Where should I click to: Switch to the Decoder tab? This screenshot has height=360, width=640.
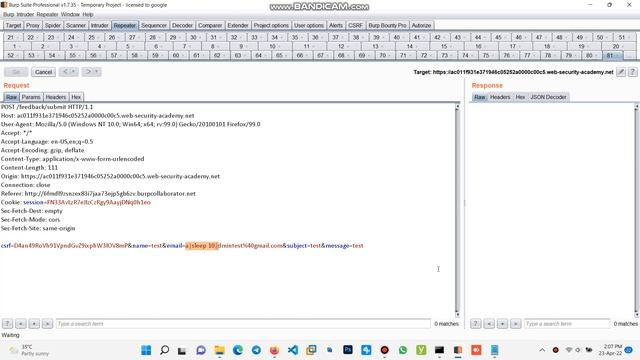tap(182, 25)
